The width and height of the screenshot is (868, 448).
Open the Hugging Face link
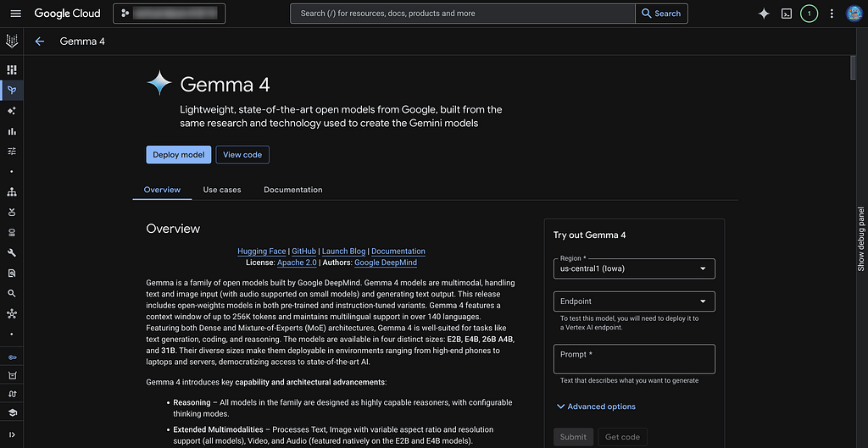point(262,252)
